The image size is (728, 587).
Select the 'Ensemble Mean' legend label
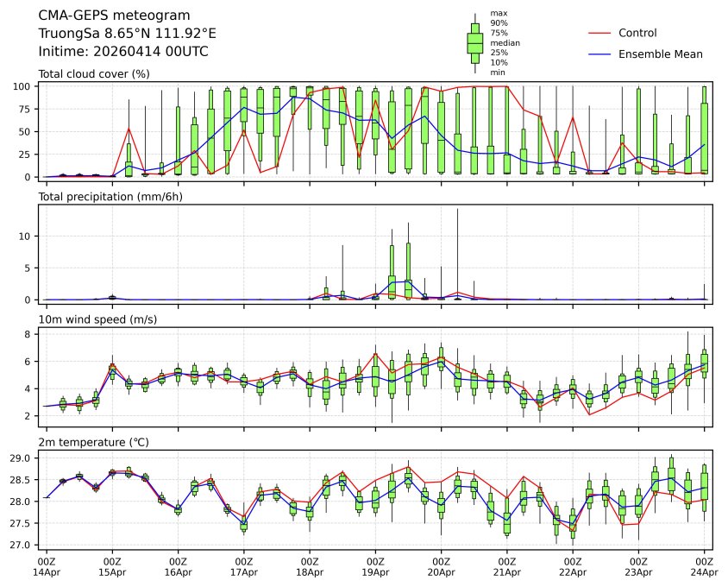point(660,54)
